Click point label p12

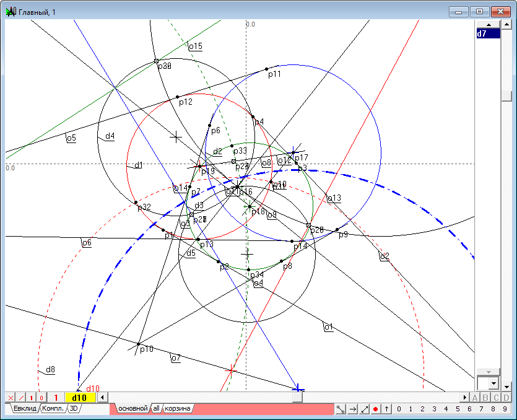coord(186,102)
